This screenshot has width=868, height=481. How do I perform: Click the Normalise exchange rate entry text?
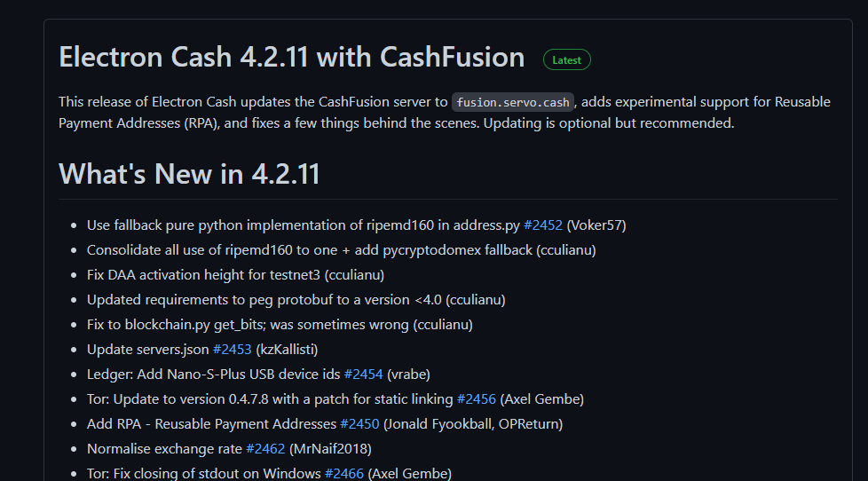coord(164,449)
